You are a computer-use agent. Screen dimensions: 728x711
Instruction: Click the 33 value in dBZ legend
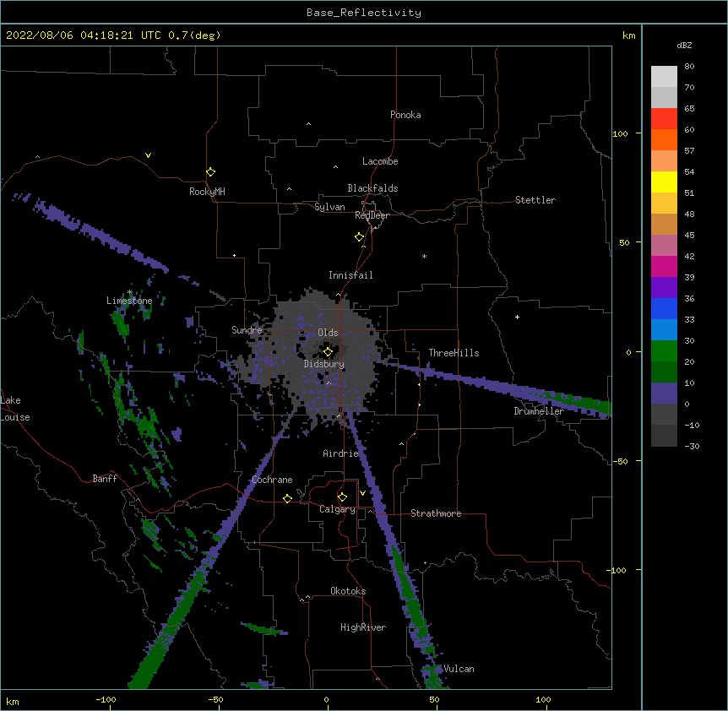(x=689, y=320)
